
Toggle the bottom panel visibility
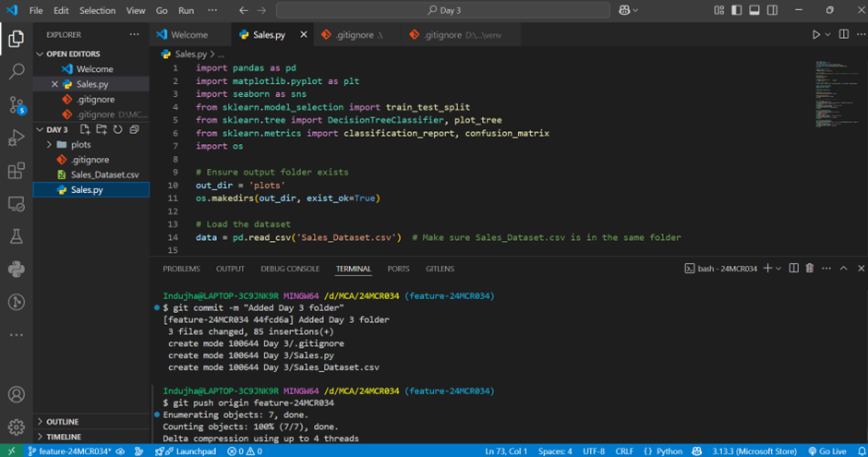[x=754, y=10]
